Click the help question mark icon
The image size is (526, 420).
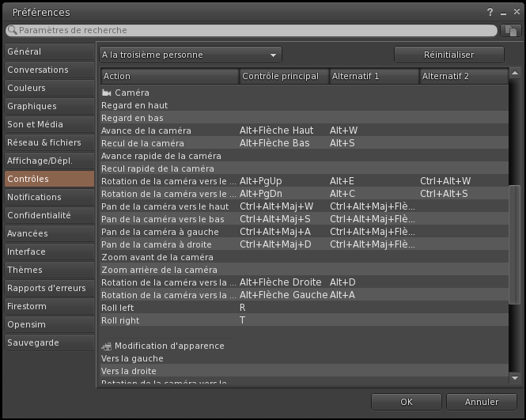point(491,13)
